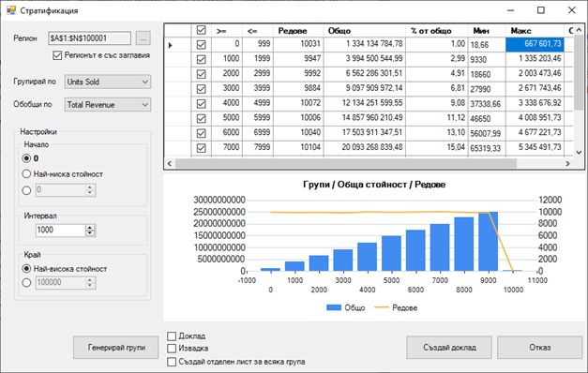Viewport: 588px width, 373px height.
Task: Uncheck the row 0–999 checkbox
Action: pyautogui.click(x=202, y=45)
